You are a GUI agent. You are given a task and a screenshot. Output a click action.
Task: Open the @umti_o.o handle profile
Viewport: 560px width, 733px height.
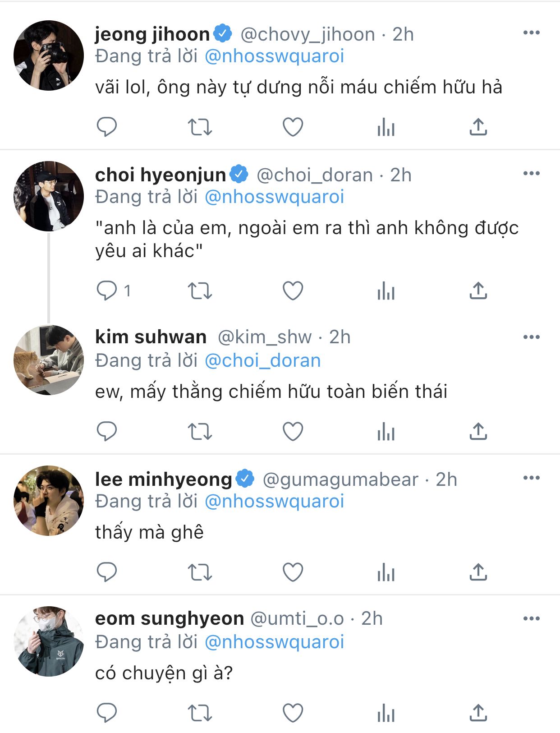pyautogui.click(x=297, y=618)
